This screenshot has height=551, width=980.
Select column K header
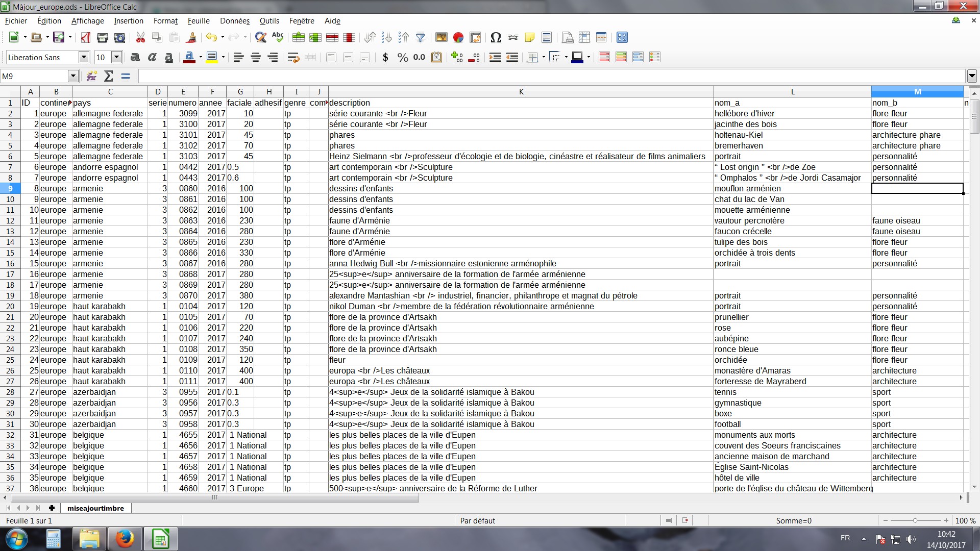tap(521, 92)
